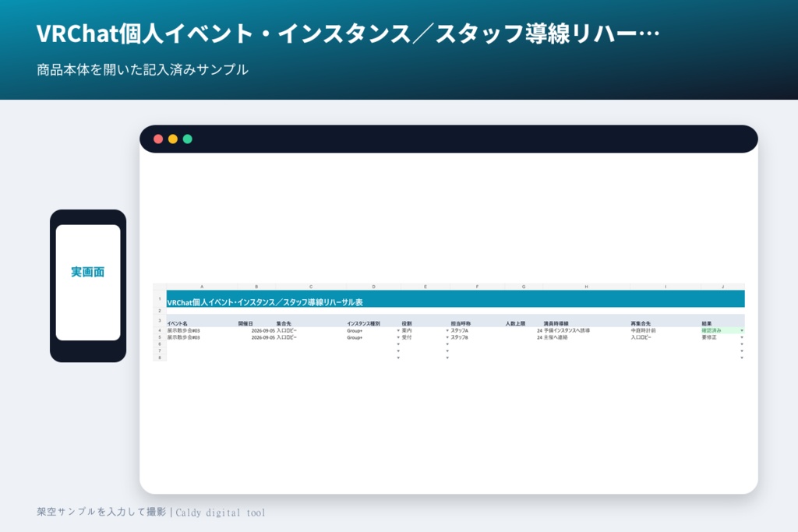The width and height of the screenshot is (798, 532).
Task: Click 展示散歩会#03 in row 4
Action: point(184,330)
